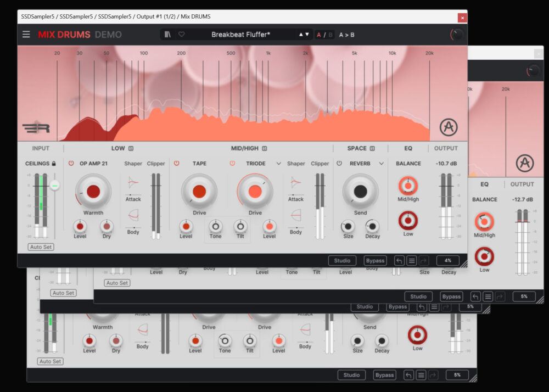Click redo arrow in the front window footer
This screenshot has height=392, width=549.
[x=424, y=260]
